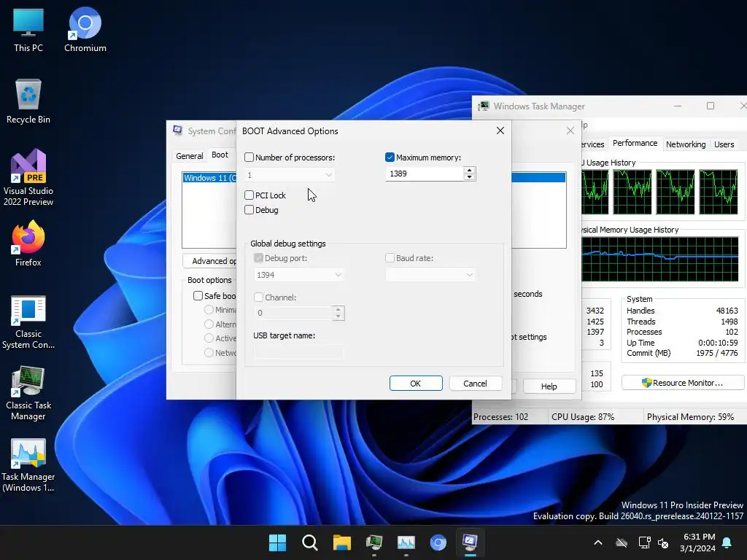Switch to classic Task Manager taskbar icon
This screenshot has height=560, width=747.
(374, 542)
